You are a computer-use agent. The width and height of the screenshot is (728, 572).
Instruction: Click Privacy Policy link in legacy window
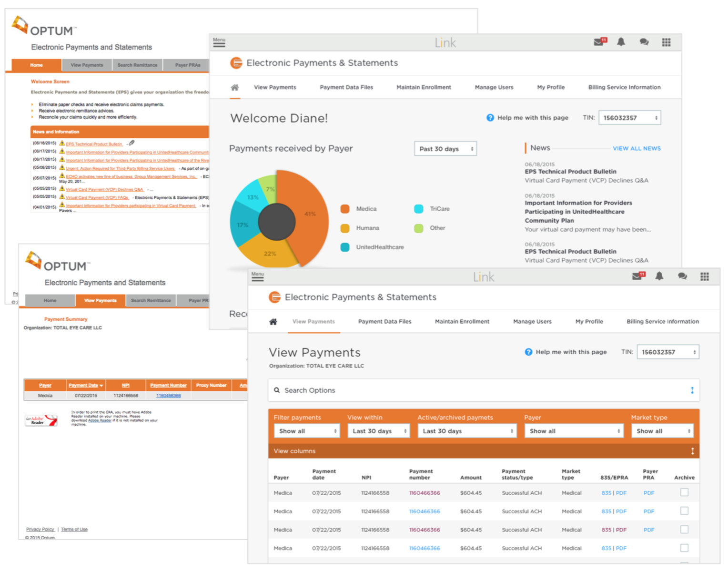click(x=40, y=529)
